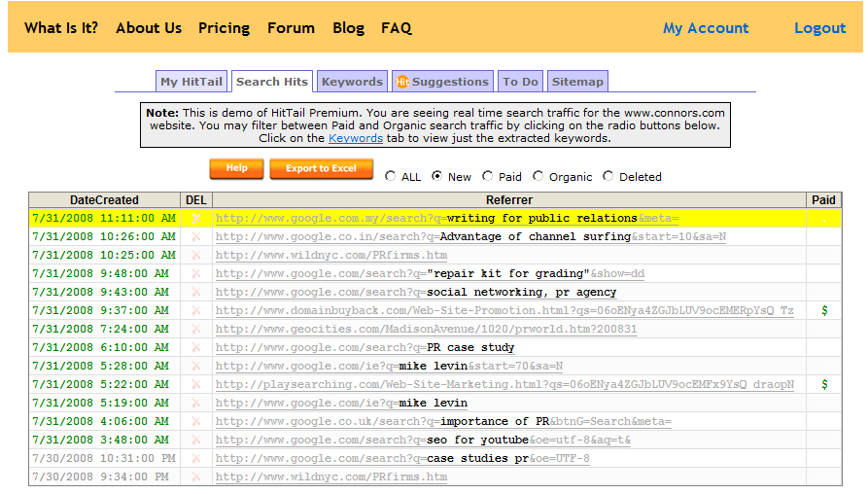Open referrer link for PR case study

[365, 347]
